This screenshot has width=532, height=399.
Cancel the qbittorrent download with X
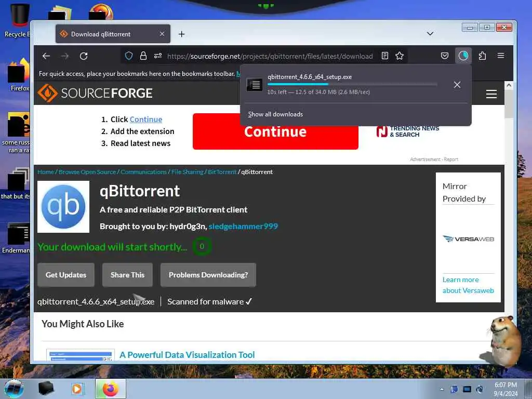[x=457, y=85]
